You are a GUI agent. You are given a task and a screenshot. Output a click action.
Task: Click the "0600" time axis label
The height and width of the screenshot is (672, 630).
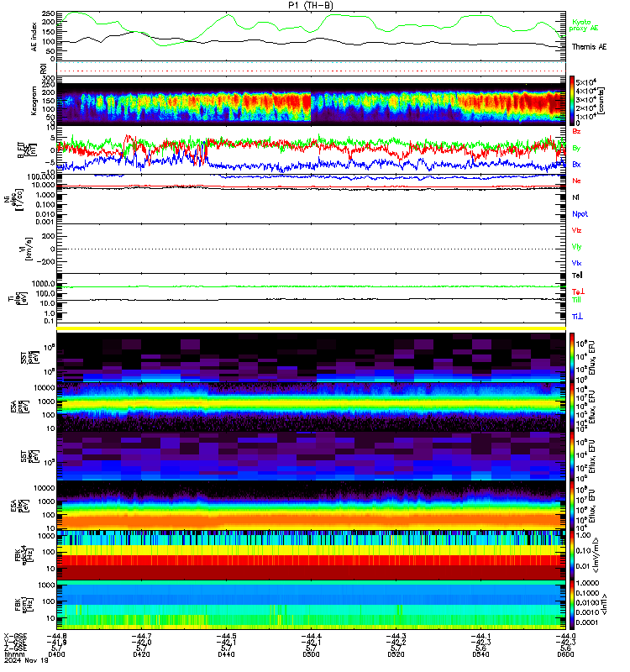pyautogui.click(x=565, y=654)
